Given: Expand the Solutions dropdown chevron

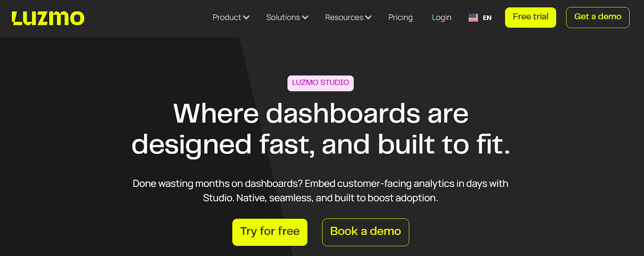Looking at the screenshot, I should tap(305, 18).
